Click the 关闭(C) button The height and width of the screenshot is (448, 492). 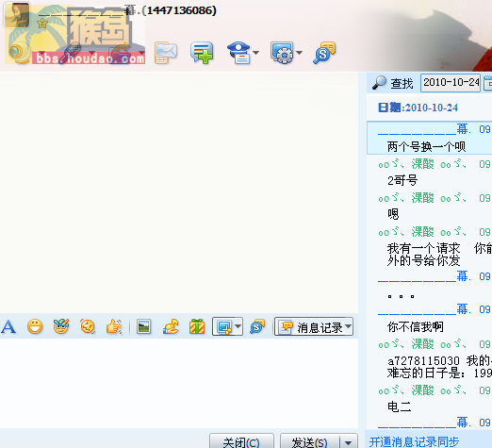[x=241, y=440]
